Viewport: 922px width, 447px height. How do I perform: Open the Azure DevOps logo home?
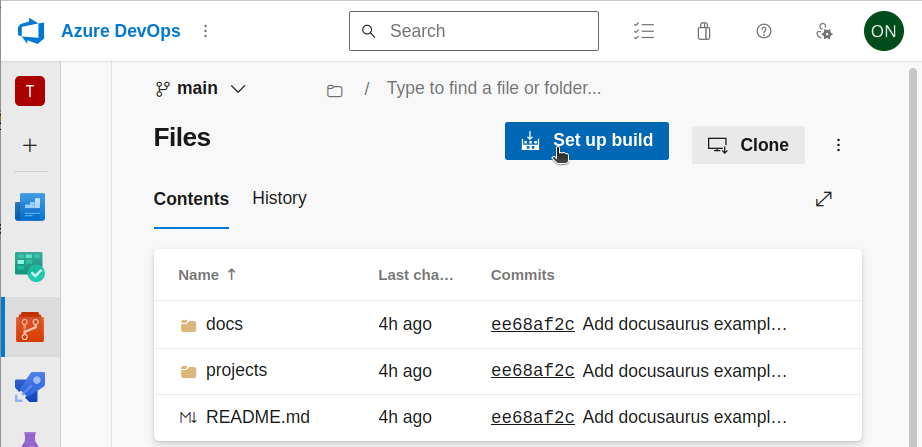pyautogui.click(x=31, y=31)
